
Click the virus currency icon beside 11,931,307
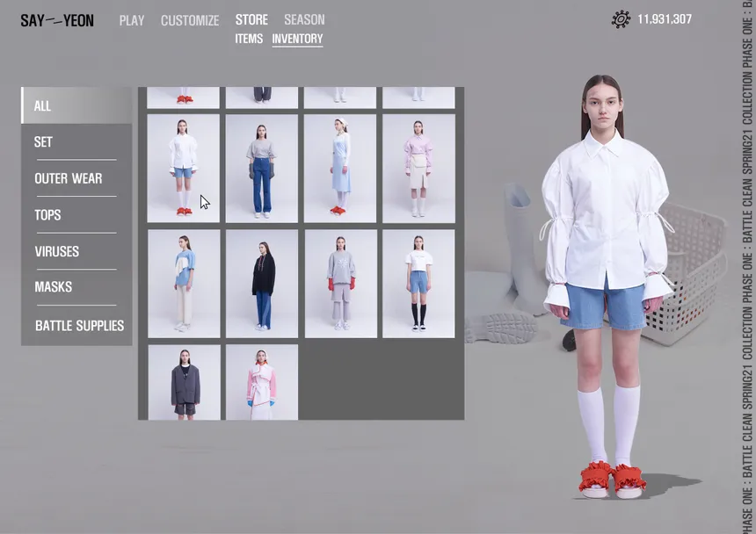[x=621, y=19]
